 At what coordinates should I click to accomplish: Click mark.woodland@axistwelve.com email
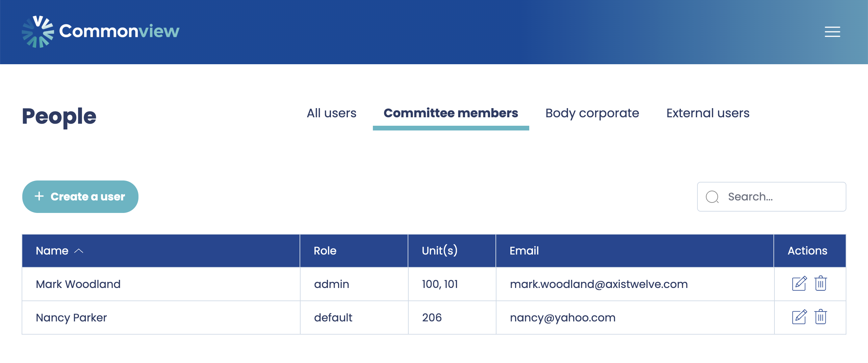point(598,284)
